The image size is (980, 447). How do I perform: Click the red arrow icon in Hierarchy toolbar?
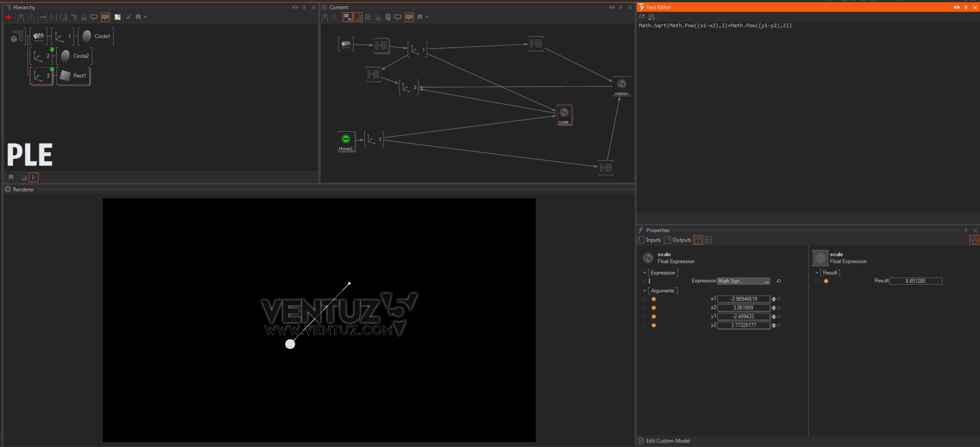[x=8, y=17]
